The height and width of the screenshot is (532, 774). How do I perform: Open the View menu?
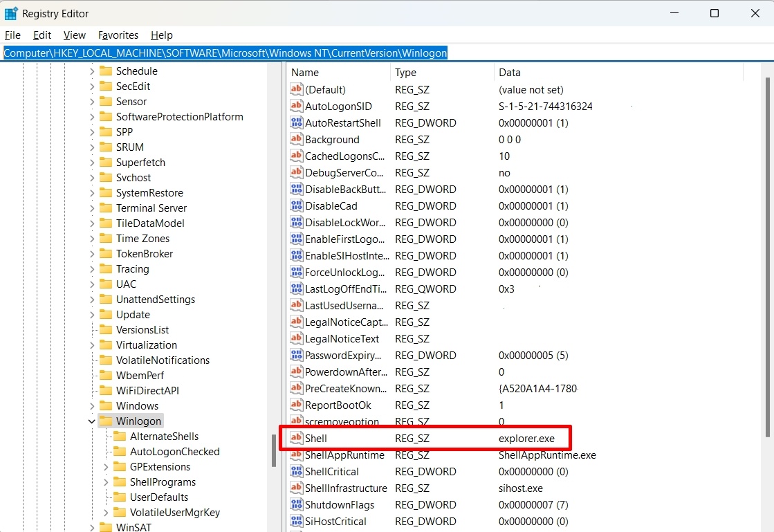click(75, 35)
